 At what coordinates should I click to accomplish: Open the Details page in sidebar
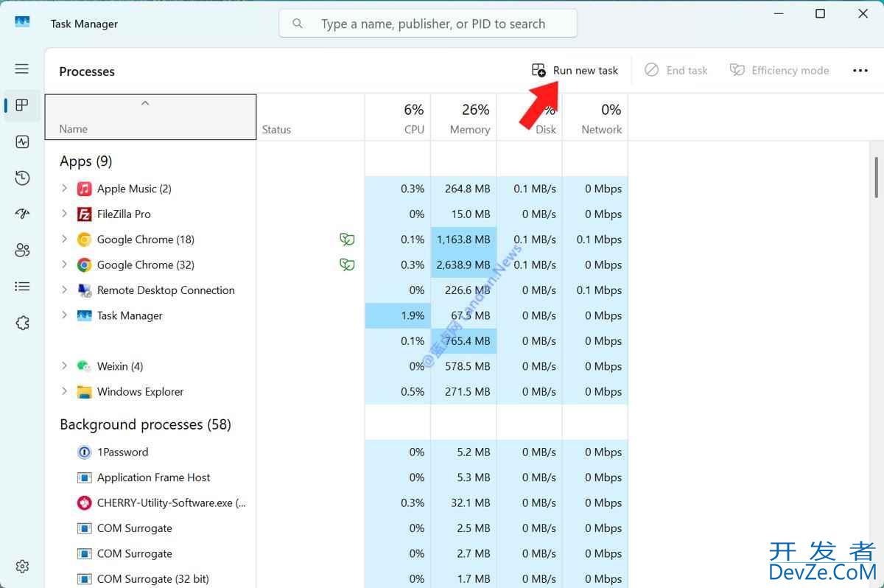coord(22,287)
